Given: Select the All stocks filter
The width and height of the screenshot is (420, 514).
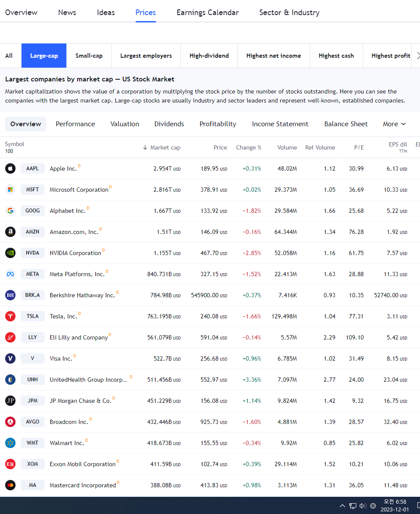Looking at the screenshot, I should 9,56.
